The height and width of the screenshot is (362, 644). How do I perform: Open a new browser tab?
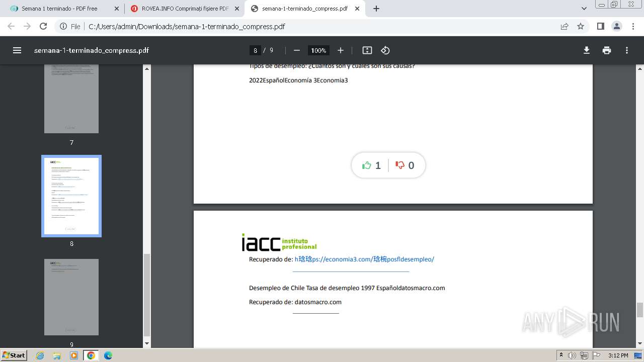(x=376, y=9)
